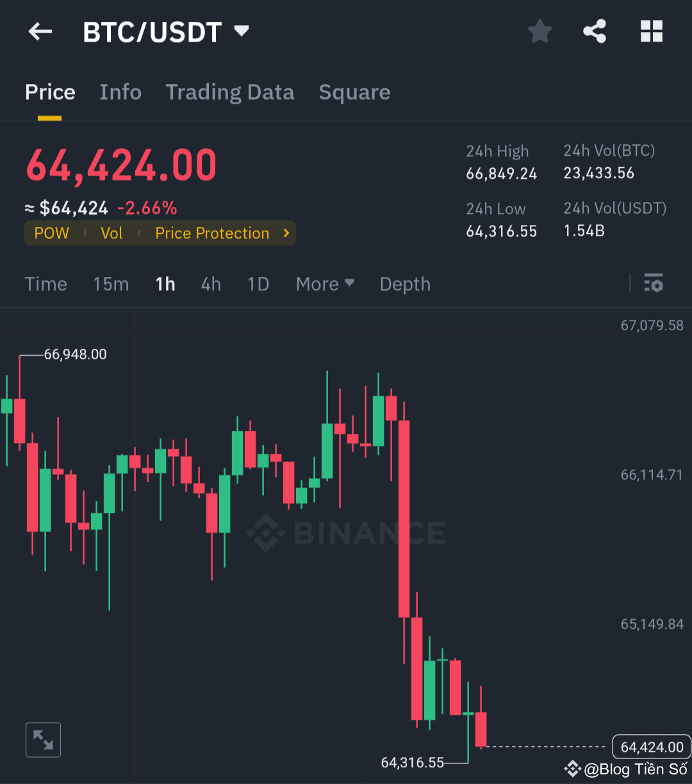
Task: Open the share options icon
Action: point(595,31)
